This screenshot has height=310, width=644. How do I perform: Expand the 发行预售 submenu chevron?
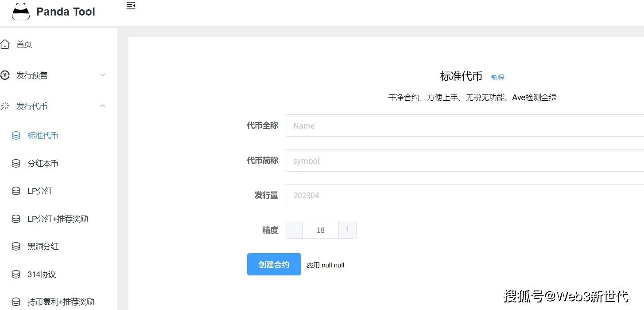coord(103,75)
